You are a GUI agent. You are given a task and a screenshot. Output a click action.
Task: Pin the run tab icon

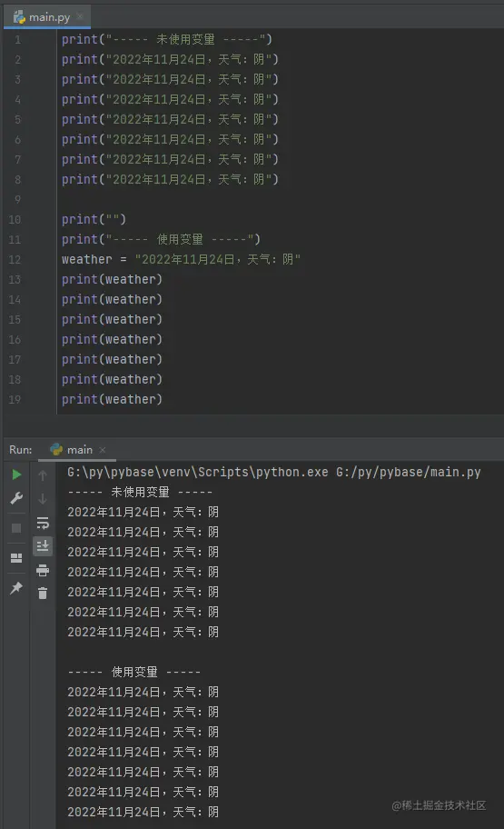[x=16, y=587]
